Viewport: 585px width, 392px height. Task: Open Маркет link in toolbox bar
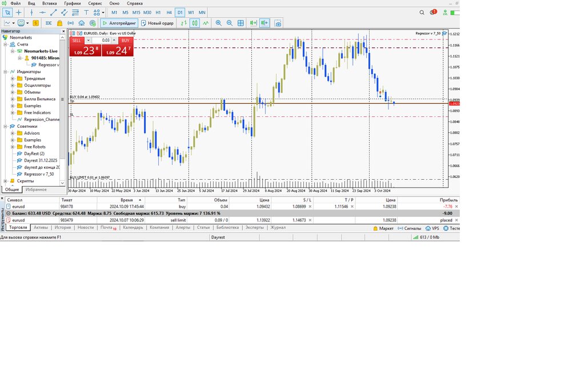click(383, 228)
